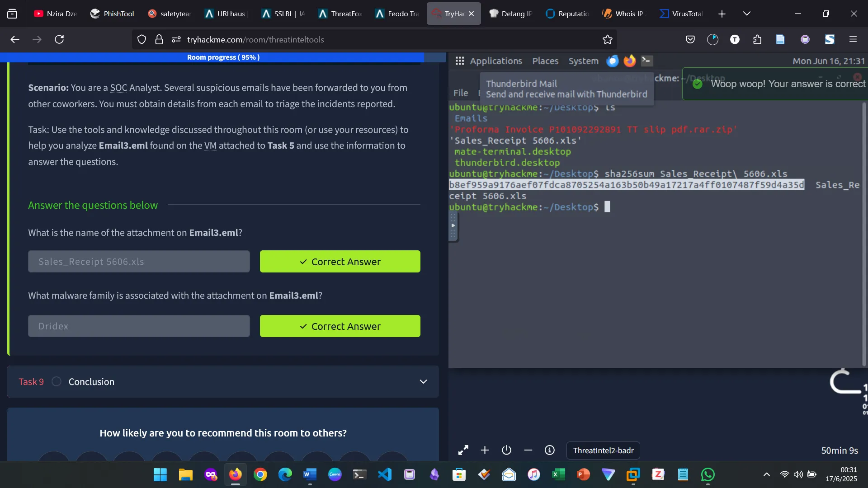Expand the Task 9 Conclusion chevron
The image size is (868, 488).
[423, 382]
